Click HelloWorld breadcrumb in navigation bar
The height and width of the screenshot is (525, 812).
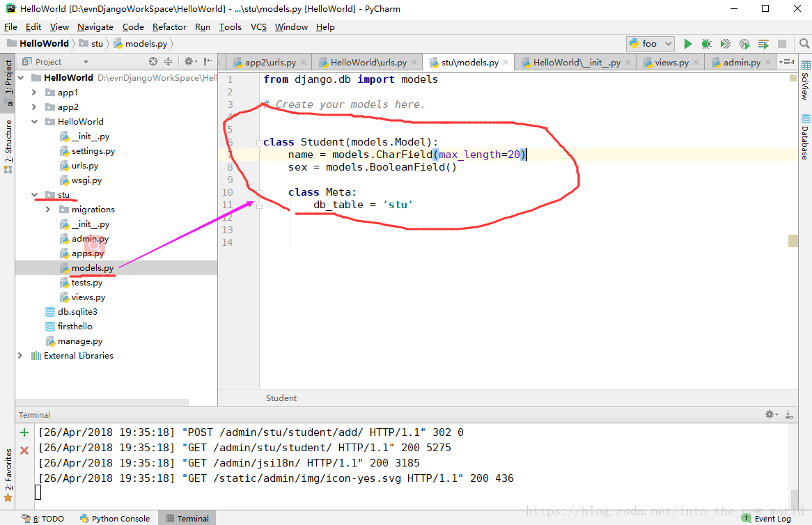click(x=38, y=43)
